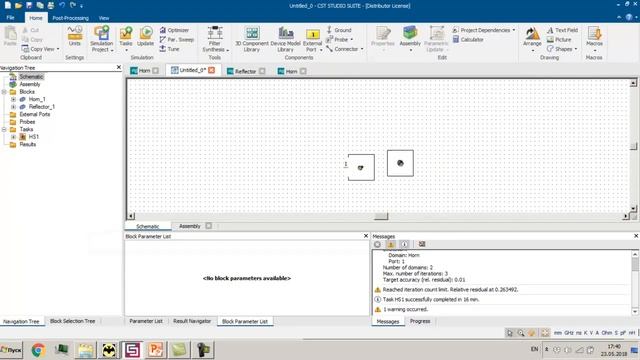The image size is (640, 360).
Task: Open Simulation Project dropdown arrow
Action: click(112, 50)
